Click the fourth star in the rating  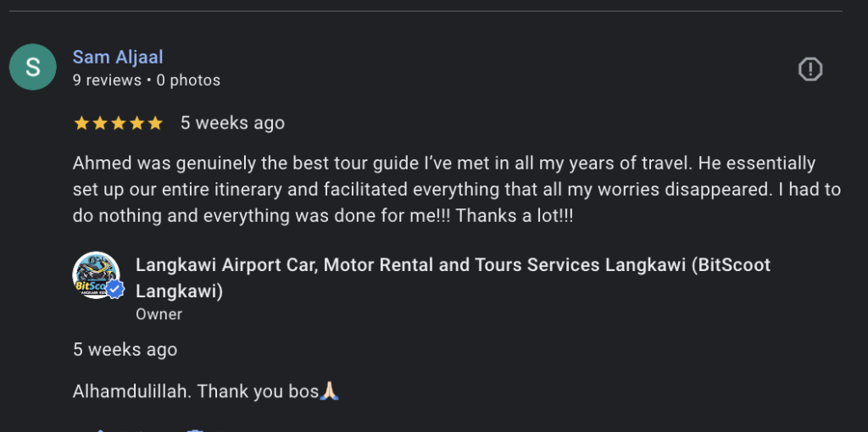[136, 124]
